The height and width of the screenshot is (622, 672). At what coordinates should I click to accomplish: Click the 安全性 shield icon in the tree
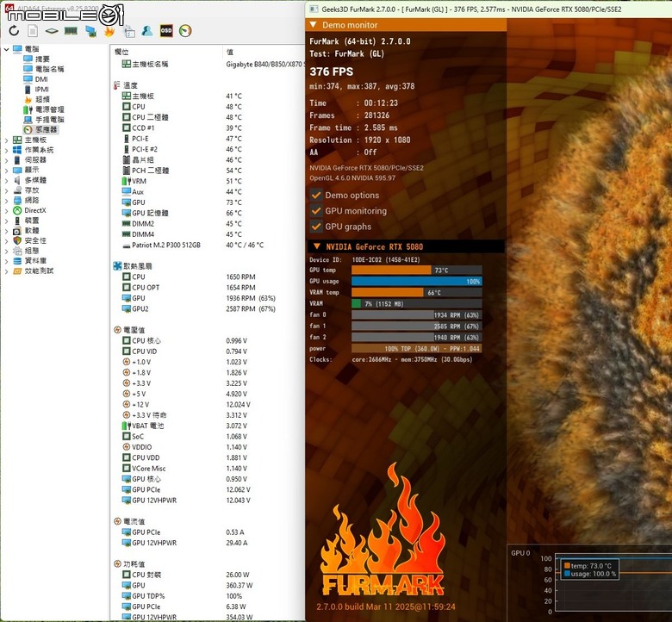coord(17,240)
